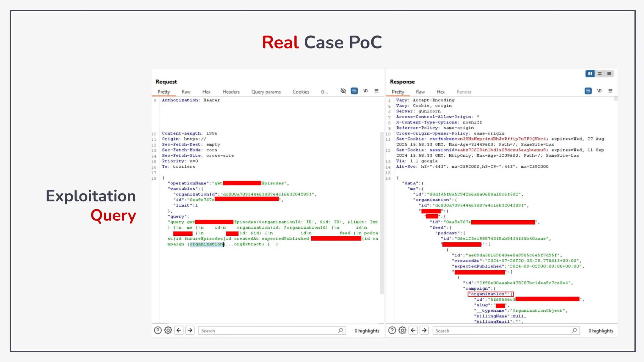The width and height of the screenshot is (644, 362).
Task: Select combined tabbed layout icon
Action: point(609,74)
